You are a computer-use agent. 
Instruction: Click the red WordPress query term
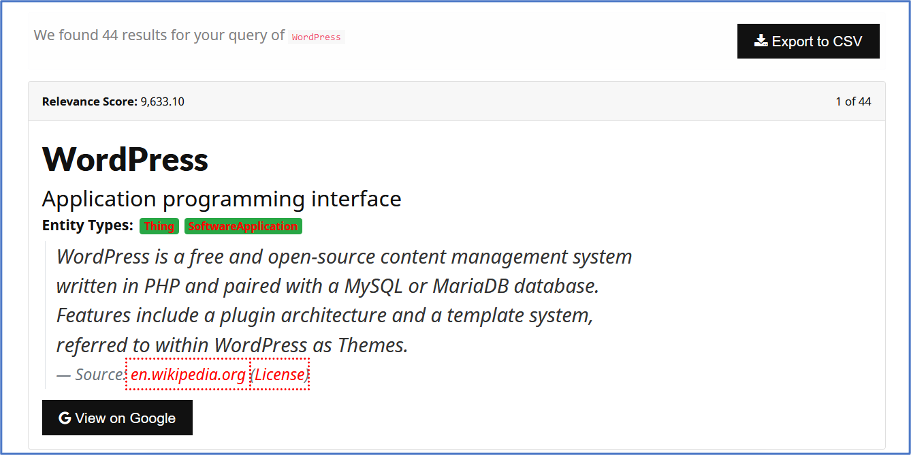coord(316,37)
